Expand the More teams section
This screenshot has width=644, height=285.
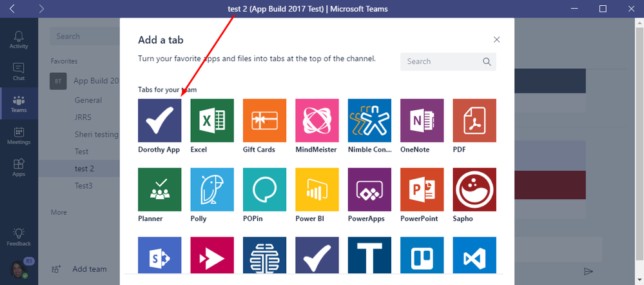pyautogui.click(x=59, y=212)
